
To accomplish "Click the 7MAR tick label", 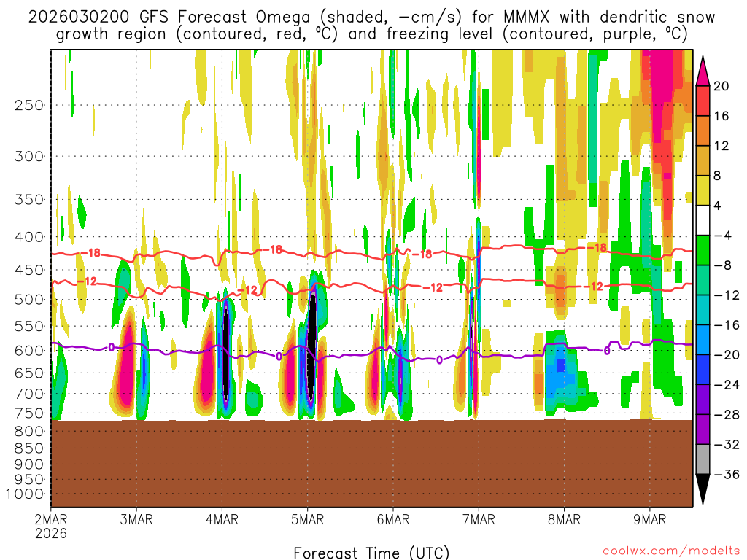I will (x=479, y=520).
